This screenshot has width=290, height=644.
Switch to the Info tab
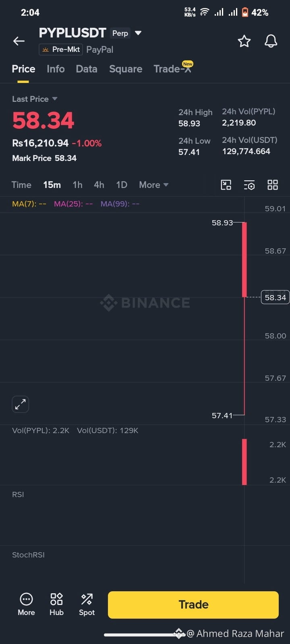pos(56,69)
